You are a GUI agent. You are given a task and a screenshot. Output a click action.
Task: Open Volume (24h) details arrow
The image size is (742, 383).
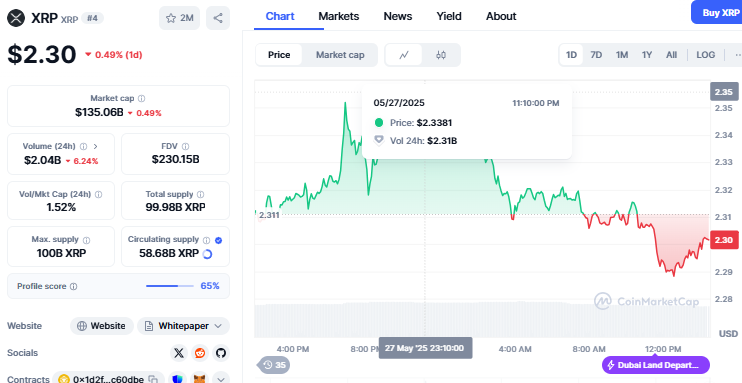coord(95,146)
